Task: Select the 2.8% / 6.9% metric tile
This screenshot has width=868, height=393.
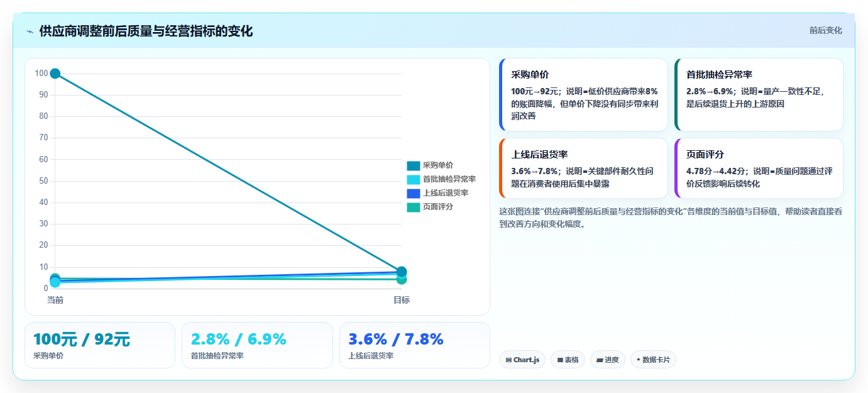Action: pos(257,345)
